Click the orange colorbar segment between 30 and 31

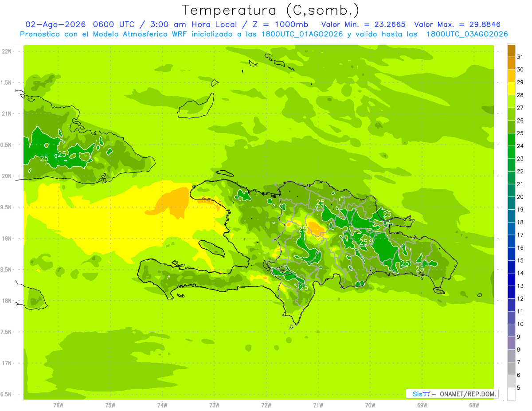click(x=511, y=63)
